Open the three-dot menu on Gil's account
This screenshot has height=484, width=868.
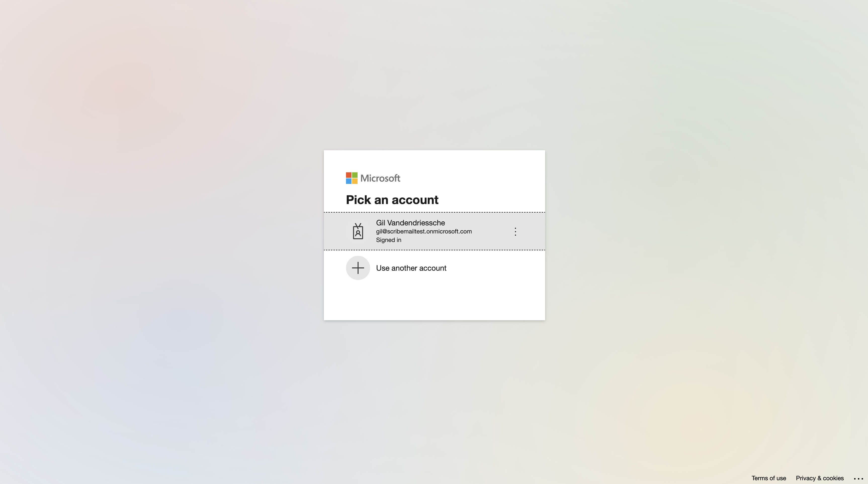tap(515, 231)
